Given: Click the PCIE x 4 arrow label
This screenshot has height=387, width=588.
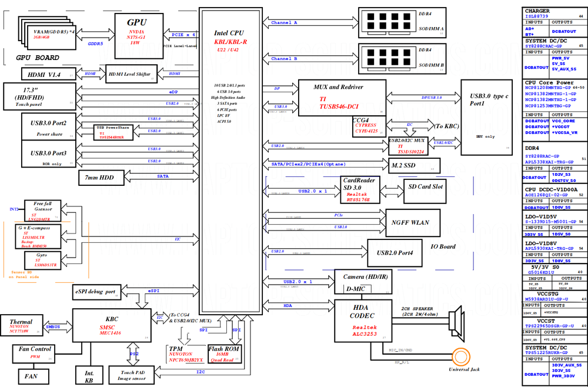Looking at the screenshot, I should coord(183,35).
